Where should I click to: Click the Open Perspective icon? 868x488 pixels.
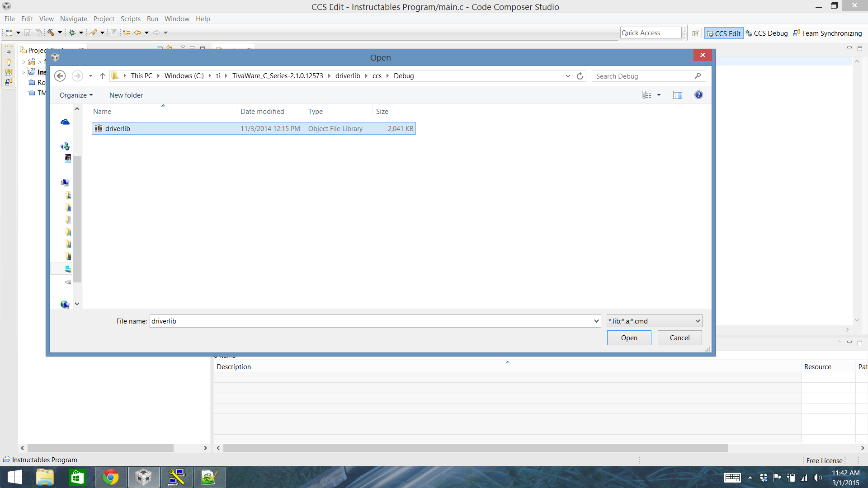[695, 33]
